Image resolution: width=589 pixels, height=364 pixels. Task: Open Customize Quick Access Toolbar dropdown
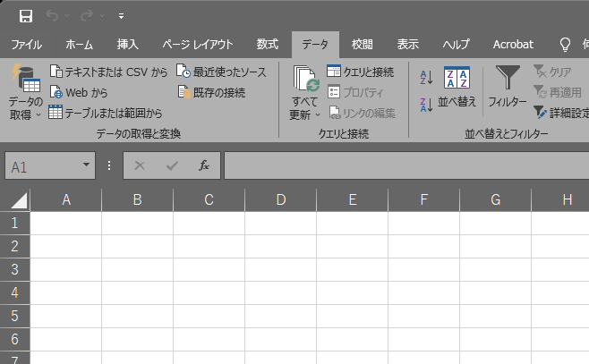pos(121,16)
